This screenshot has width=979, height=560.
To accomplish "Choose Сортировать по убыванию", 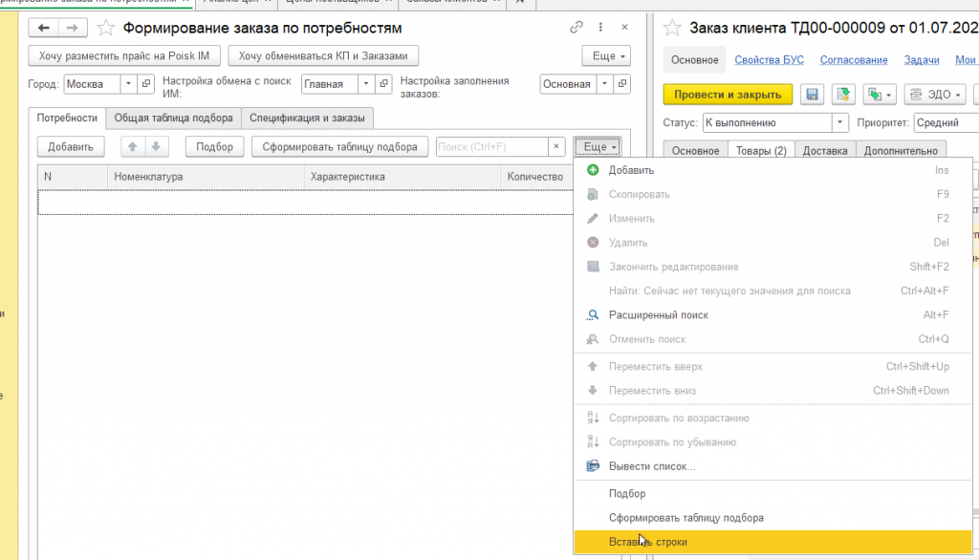I will (x=772, y=442).
